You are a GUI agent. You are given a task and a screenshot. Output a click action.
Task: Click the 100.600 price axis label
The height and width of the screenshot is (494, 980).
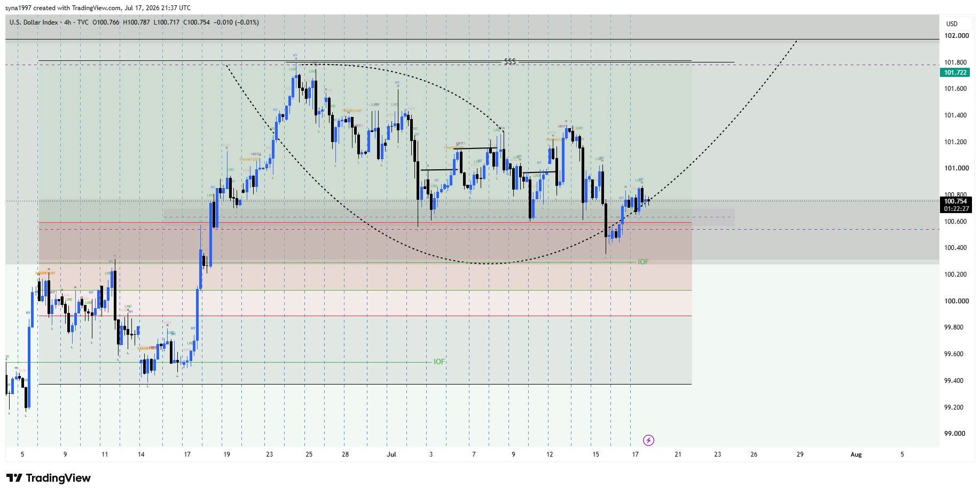click(x=955, y=222)
